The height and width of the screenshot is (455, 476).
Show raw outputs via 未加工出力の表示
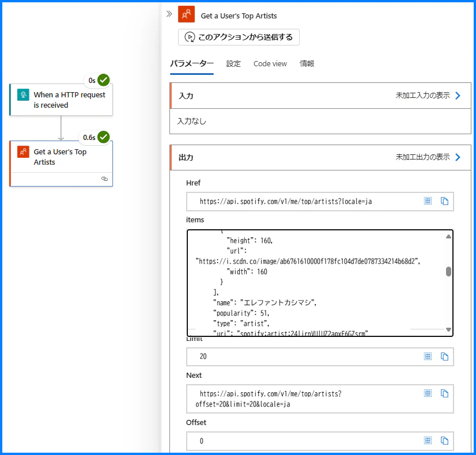tap(422, 157)
